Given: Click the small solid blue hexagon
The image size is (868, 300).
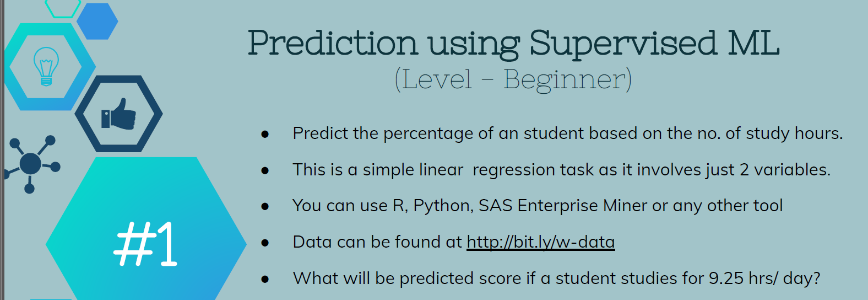Looking at the screenshot, I should point(97,22).
